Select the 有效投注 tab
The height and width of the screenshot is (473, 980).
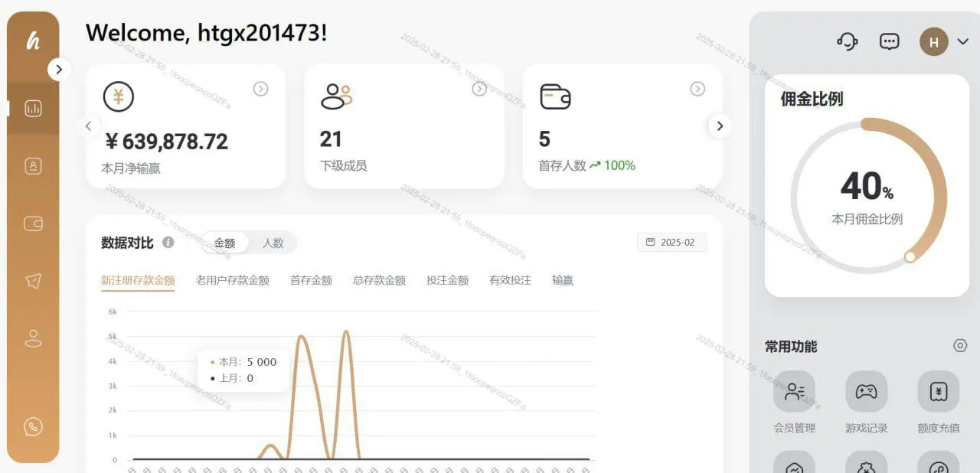510,280
